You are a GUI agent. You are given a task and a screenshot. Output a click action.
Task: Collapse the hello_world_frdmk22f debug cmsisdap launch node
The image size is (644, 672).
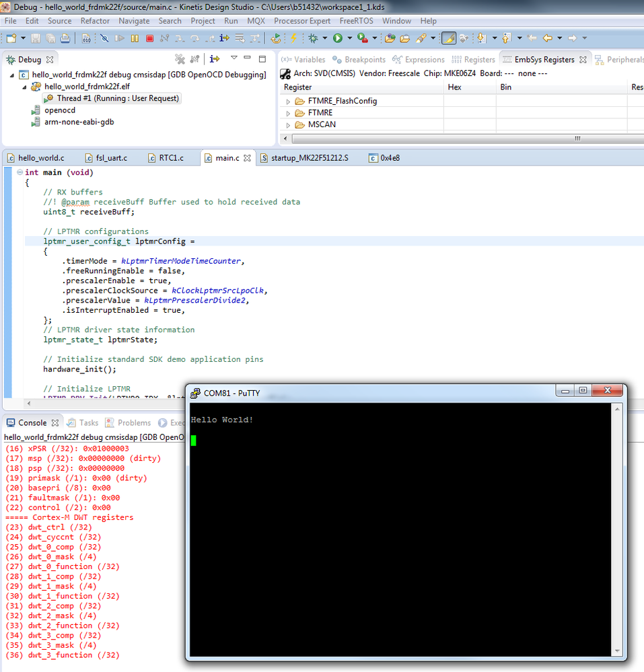click(12, 75)
